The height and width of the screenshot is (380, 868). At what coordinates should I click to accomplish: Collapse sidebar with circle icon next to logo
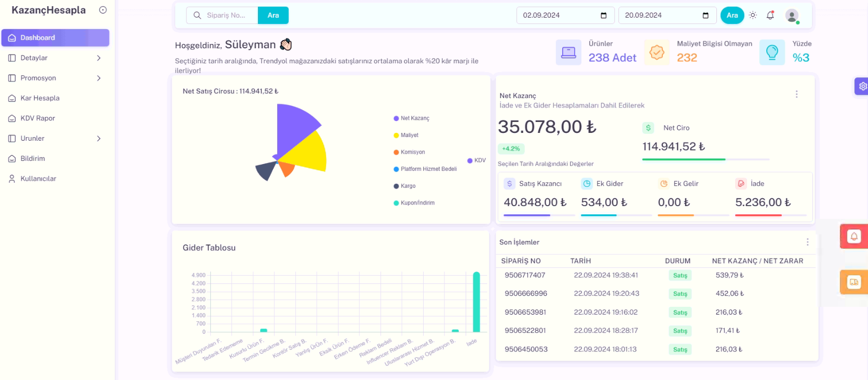(x=103, y=10)
